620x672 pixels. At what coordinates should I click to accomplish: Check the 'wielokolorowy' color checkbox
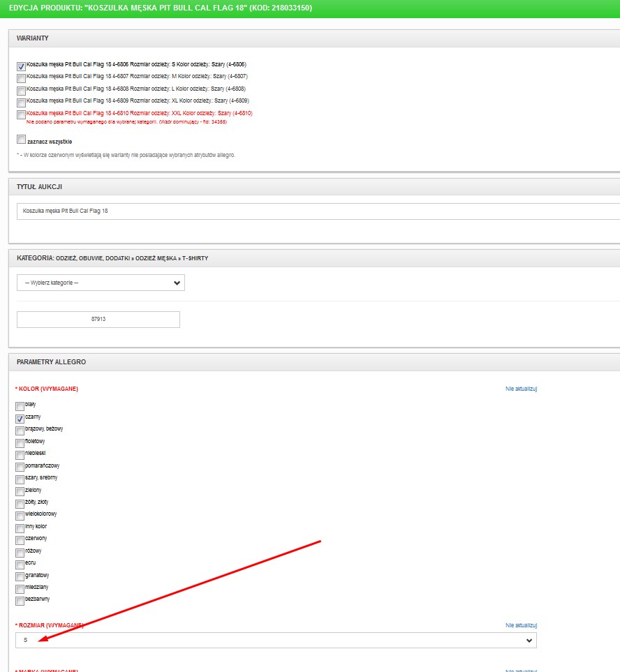pyautogui.click(x=20, y=515)
